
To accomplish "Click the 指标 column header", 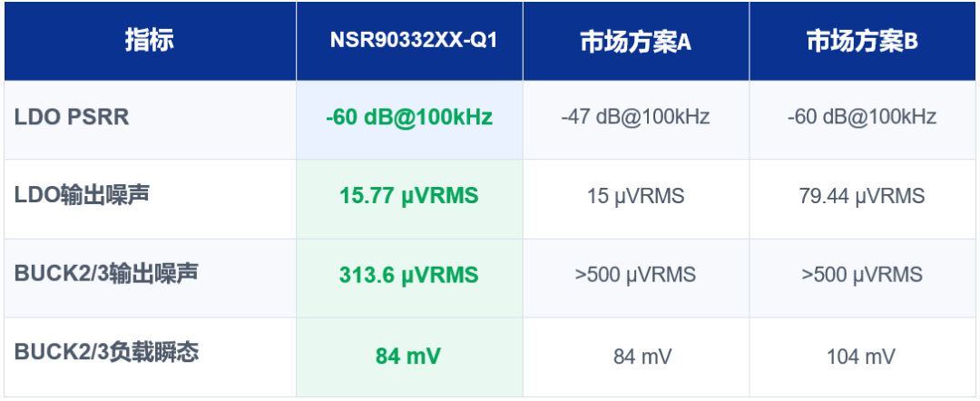I will point(150,41).
